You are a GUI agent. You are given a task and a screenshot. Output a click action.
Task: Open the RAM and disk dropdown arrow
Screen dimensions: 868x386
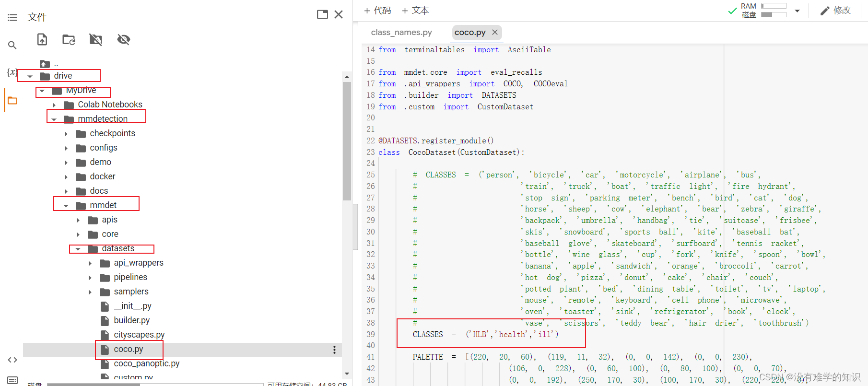[x=797, y=11]
